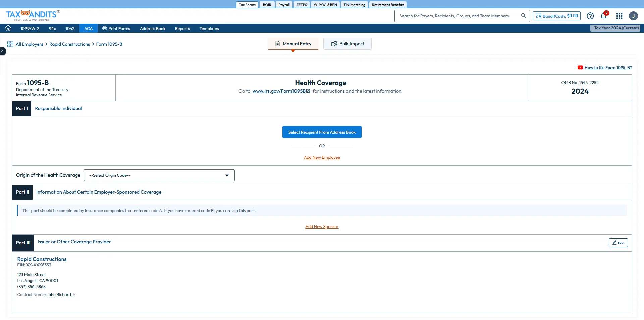Open the EFTPS tab

tap(302, 5)
